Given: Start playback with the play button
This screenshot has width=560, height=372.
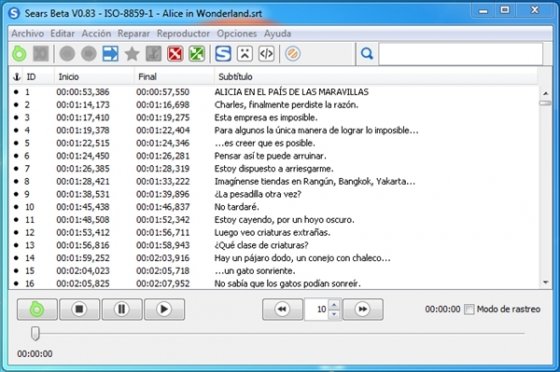Looking at the screenshot, I should (164, 309).
